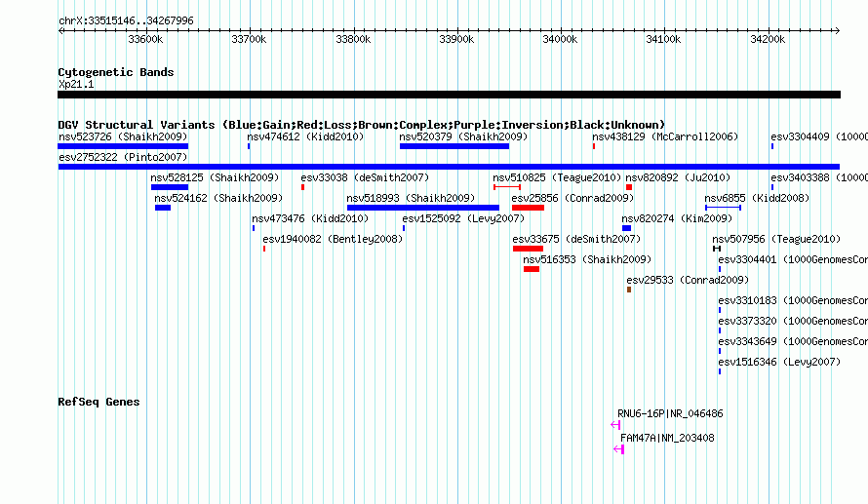Open variant esv1516346 (Levy2007) label
The image size is (868, 504).
(779, 362)
